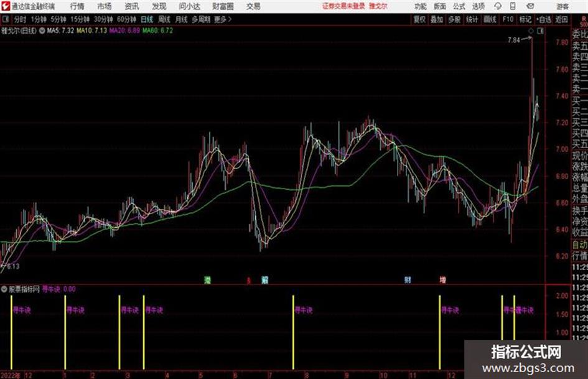Viewport: 588px width, 379px height.
Task: Switch to the 30分钟 period tab
Action: [103, 19]
